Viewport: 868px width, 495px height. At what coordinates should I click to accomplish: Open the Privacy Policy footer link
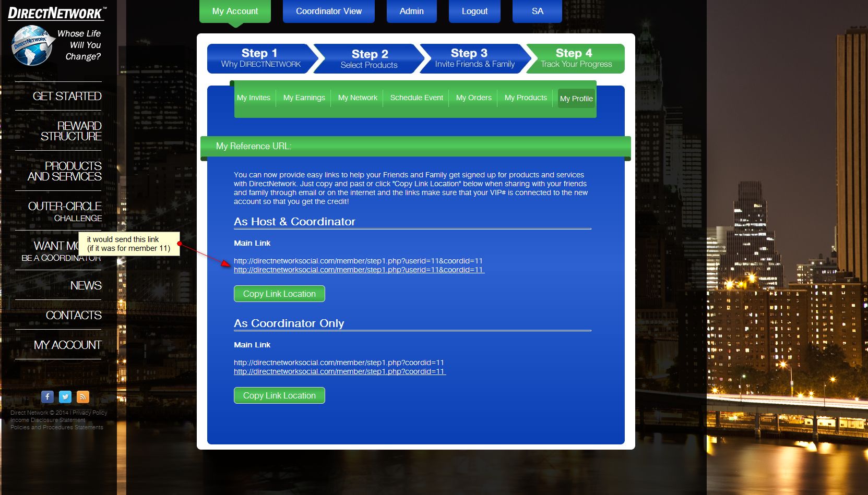90,413
